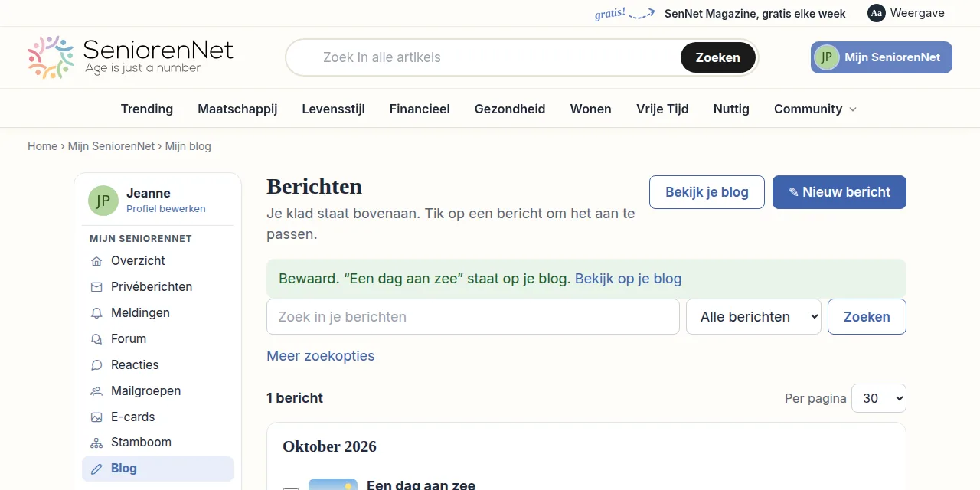Click the Stamboom sidebar label
The image size is (980, 490).
[x=141, y=443]
